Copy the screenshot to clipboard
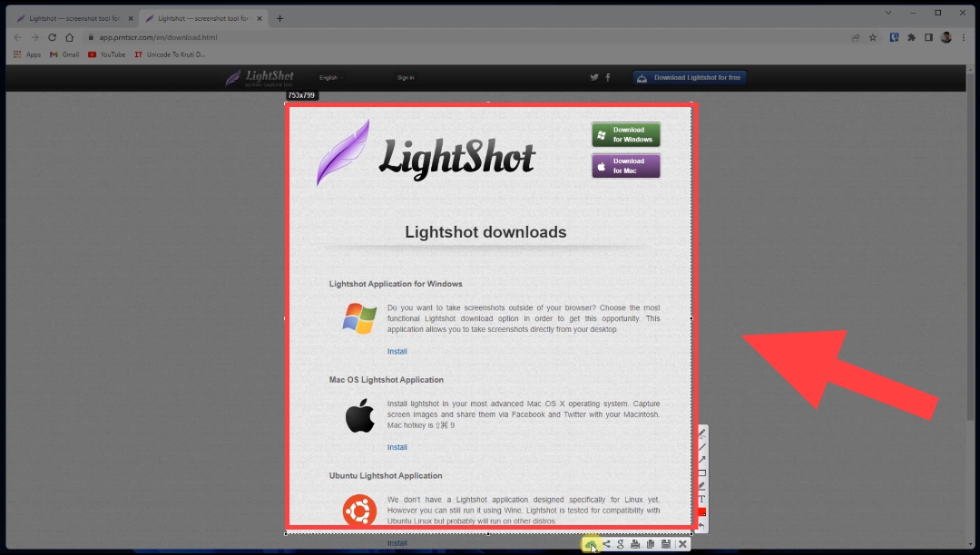 pos(651,544)
